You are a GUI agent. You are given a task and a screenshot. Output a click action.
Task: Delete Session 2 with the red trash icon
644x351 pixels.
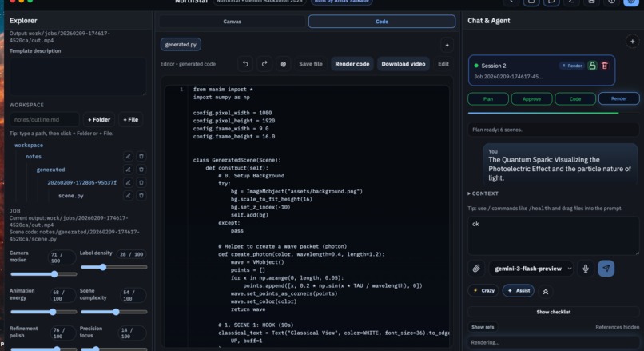point(605,66)
